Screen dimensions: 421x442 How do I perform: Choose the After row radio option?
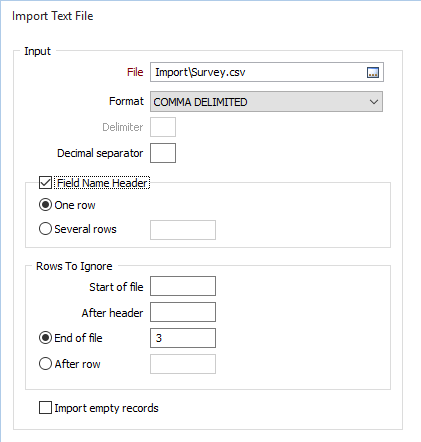(x=45, y=364)
